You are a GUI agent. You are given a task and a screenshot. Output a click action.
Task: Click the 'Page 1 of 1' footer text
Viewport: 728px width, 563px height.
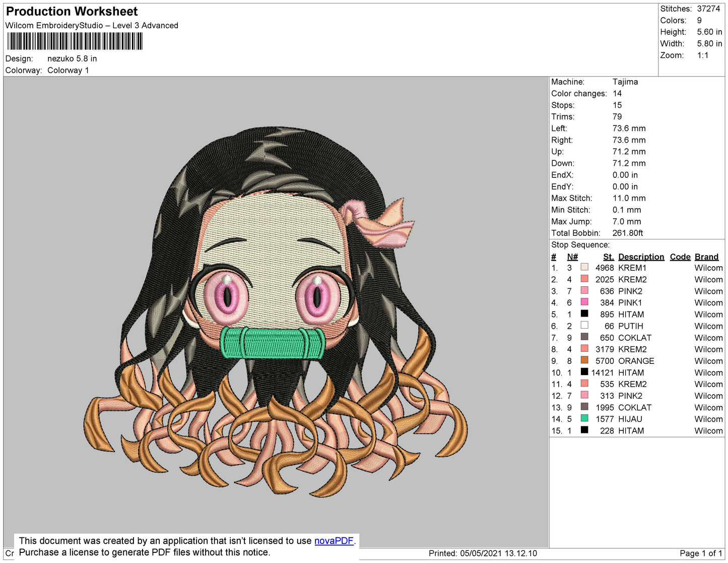(x=701, y=553)
